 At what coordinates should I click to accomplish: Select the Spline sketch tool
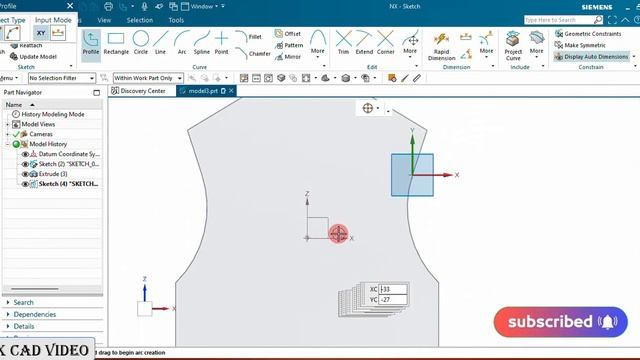pos(202,43)
